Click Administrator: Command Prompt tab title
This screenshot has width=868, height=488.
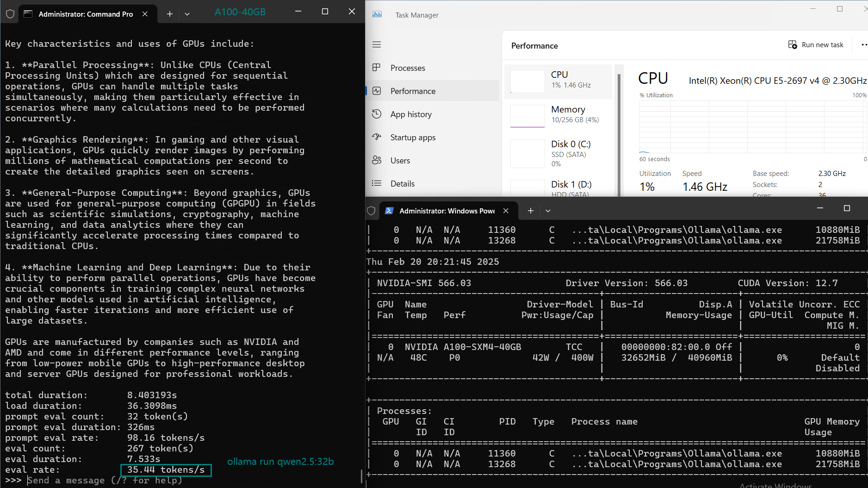tap(86, 14)
